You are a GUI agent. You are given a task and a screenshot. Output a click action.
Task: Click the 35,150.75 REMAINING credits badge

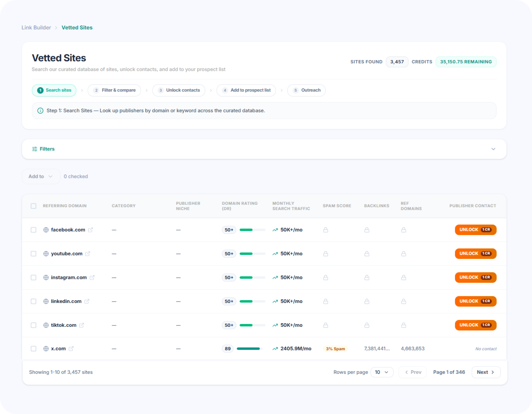click(x=466, y=62)
